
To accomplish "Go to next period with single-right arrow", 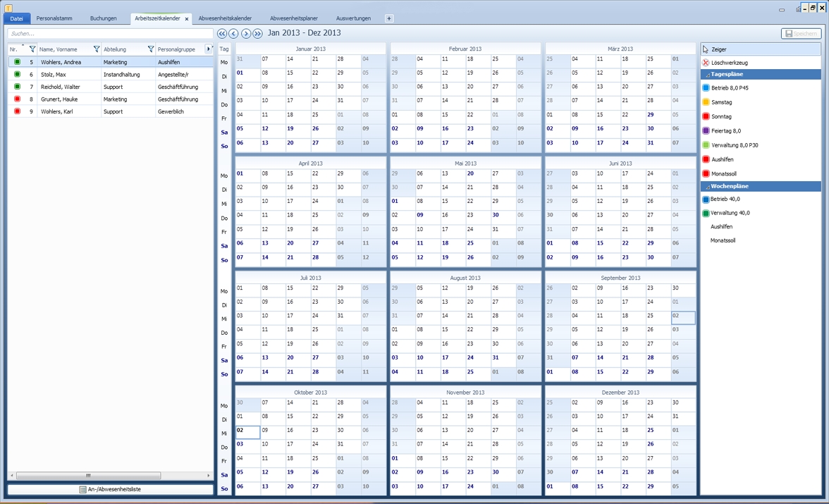I will coord(246,33).
